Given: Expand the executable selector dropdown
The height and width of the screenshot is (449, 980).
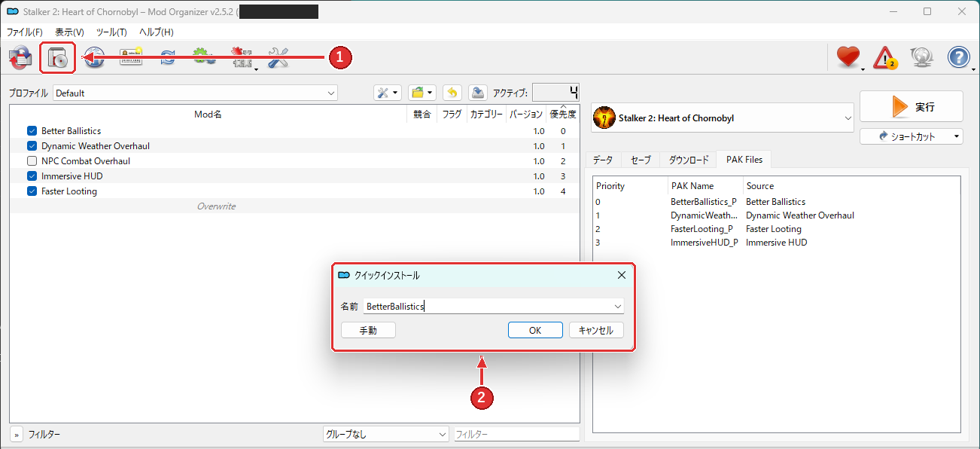Looking at the screenshot, I should (x=723, y=118).
